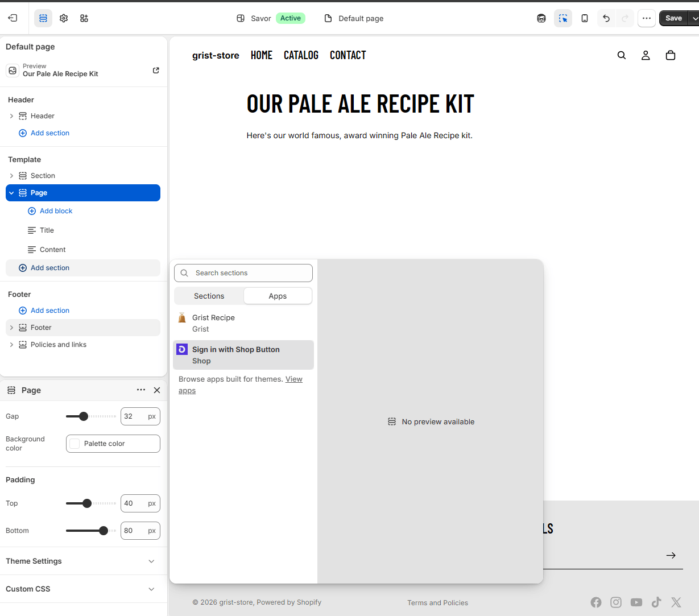Open the shopping cart icon

click(x=671, y=55)
